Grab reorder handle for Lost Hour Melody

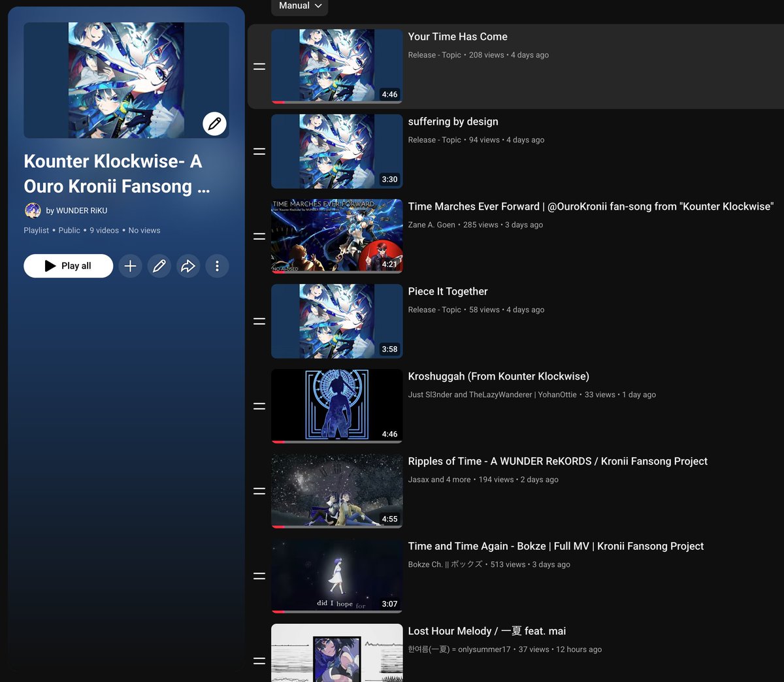pos(259,661)
